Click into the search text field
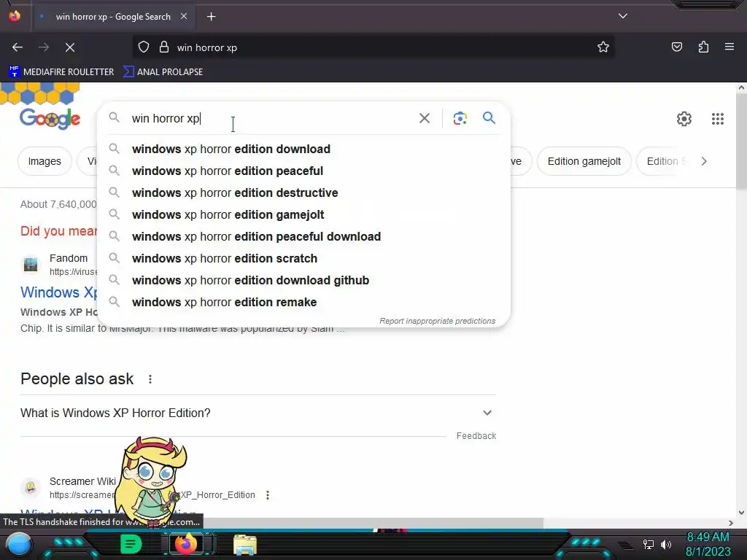Viewport: 747px width, 560px height. tap(271, 118)
